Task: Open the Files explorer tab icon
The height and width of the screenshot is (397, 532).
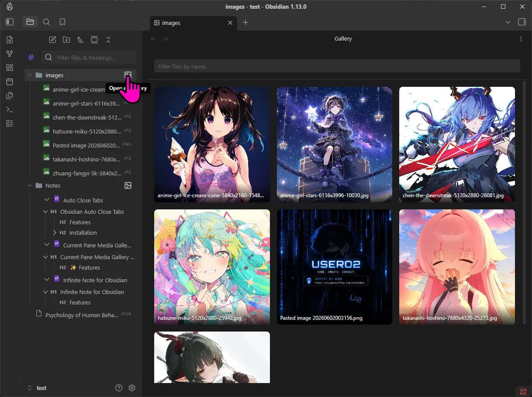Action: pos(30,22)
